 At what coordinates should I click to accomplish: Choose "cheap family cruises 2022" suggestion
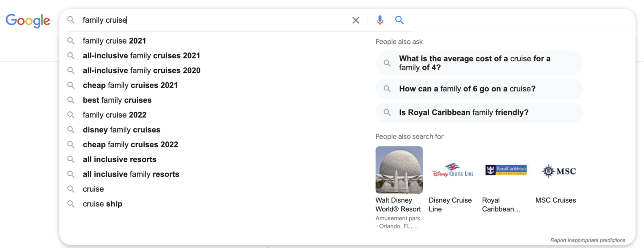[130, 144]
